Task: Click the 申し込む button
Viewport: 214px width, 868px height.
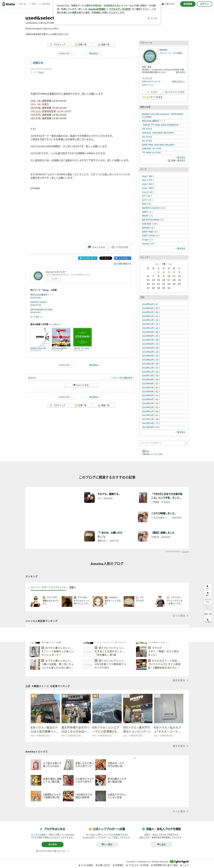Action: pos(161,844)
